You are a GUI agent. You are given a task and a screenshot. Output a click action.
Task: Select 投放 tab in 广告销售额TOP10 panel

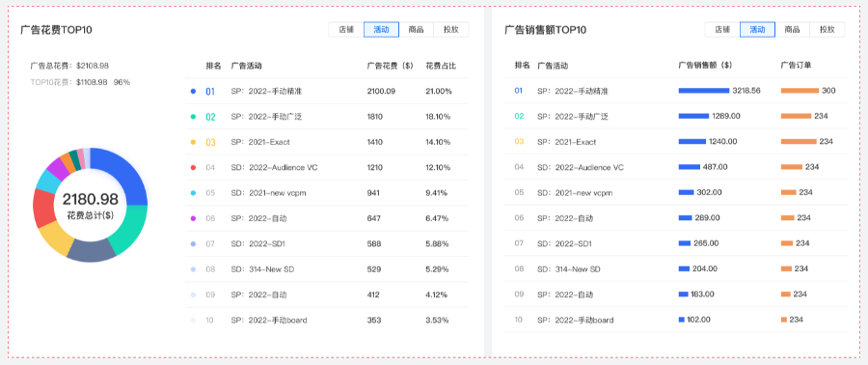tap(827, 30)
